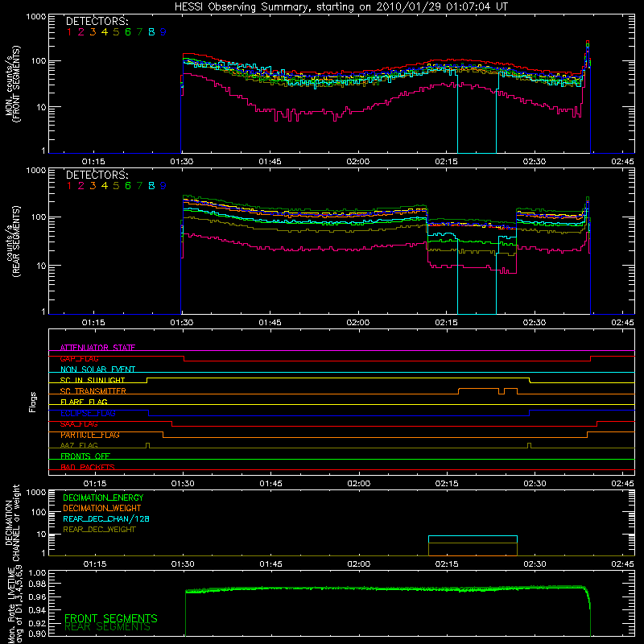
Task: Click '02:15' tick under decimation panel
Action: coord(447,564)
